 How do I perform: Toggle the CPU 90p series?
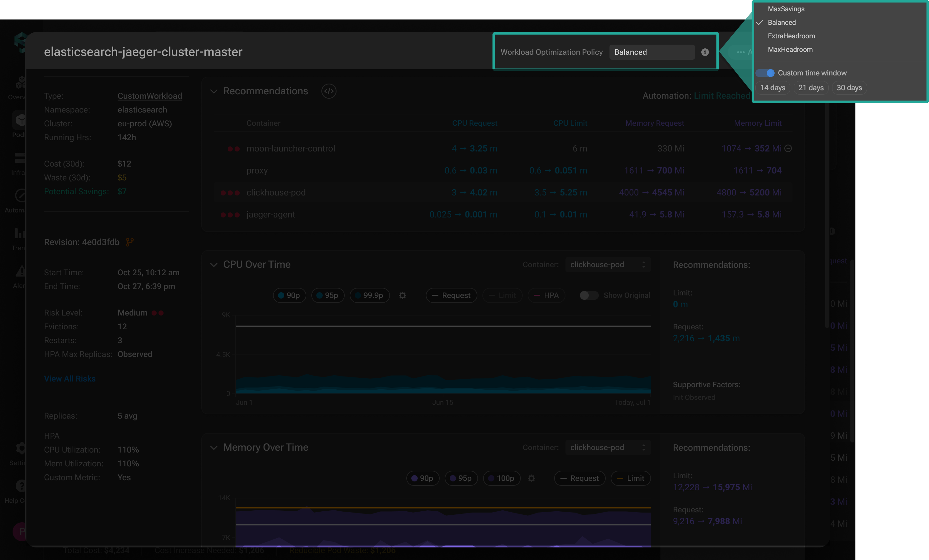pyautogui.click(x=289, y=295)
